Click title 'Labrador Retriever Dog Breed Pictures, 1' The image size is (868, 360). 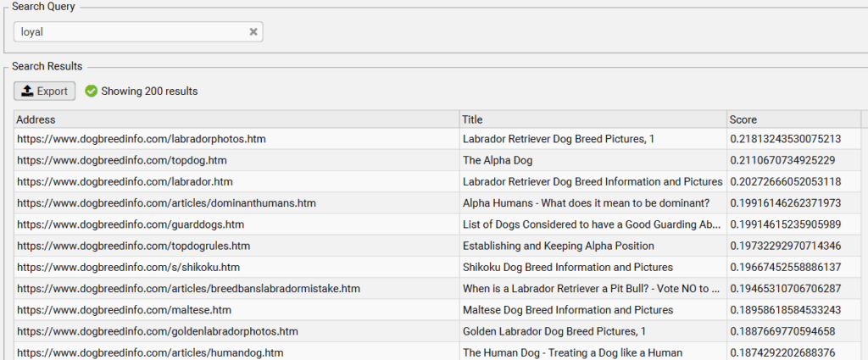(559, 140)
